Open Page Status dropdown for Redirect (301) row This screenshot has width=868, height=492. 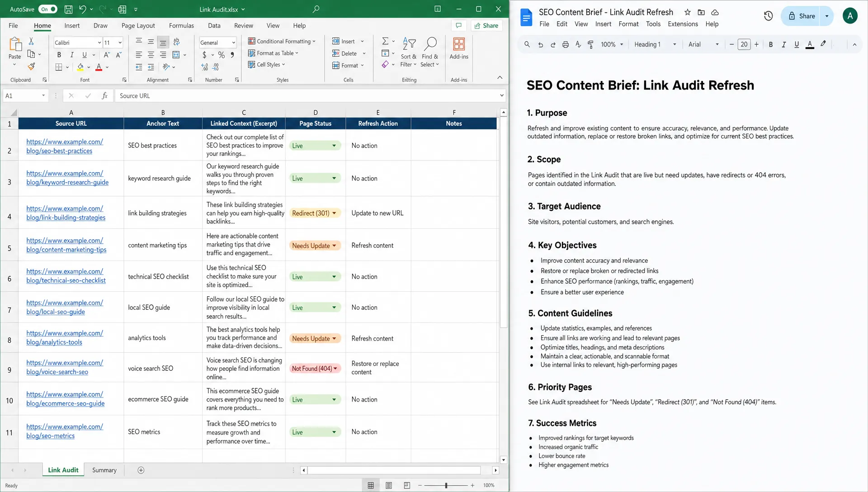tap(335, 213)
